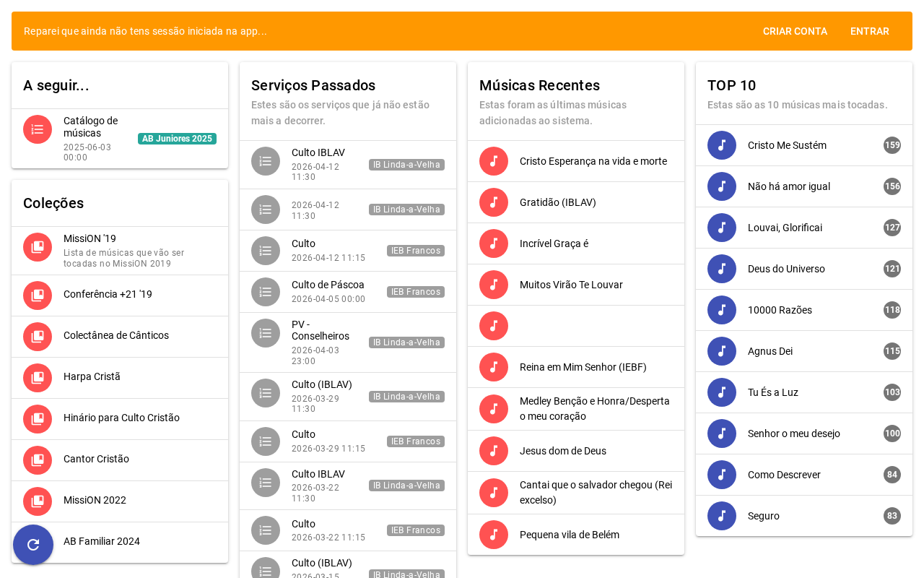Open the Colectânea de Cânticos collection

pos(116,335)
